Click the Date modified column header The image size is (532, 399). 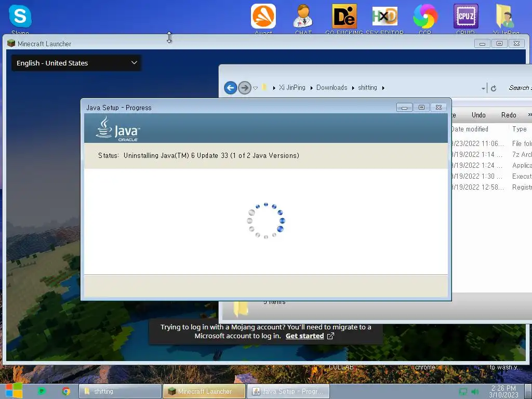470,129
